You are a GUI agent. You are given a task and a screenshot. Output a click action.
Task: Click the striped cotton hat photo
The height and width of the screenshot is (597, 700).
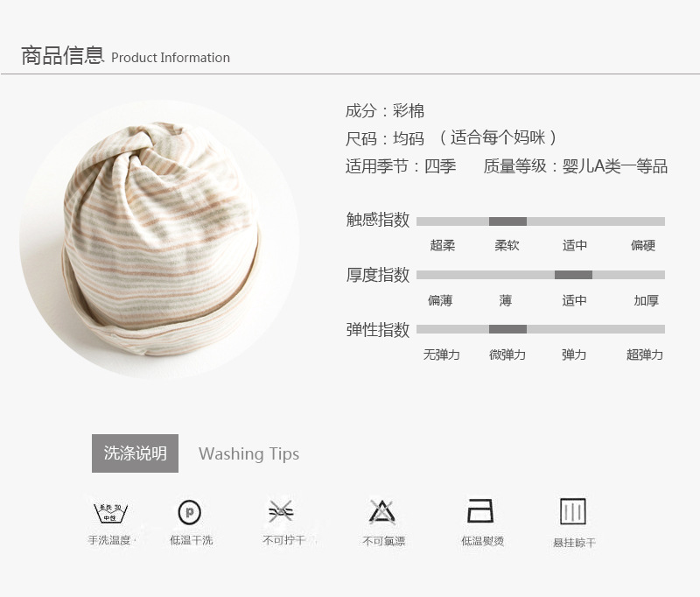tap(159, 239)
